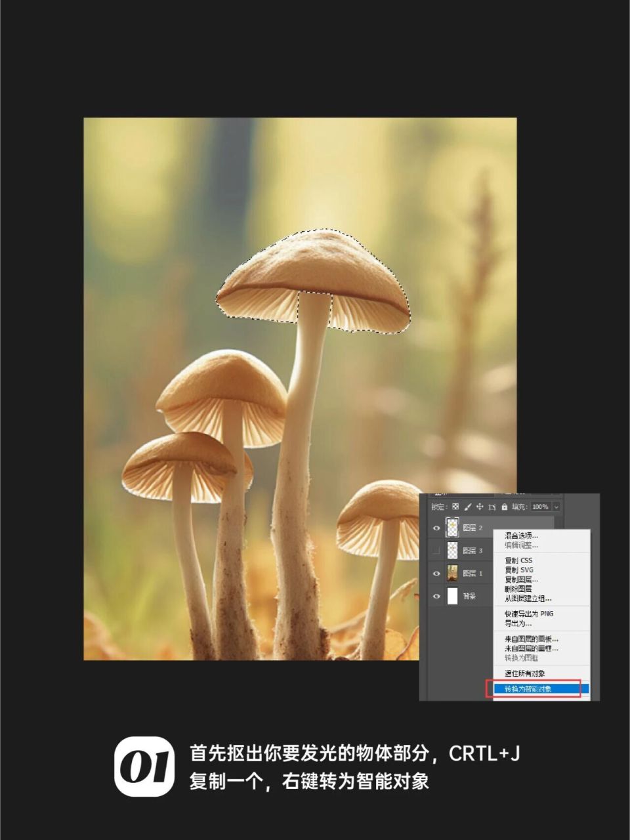This screenshot has width=630, height=840.
Task: Click the 图层 2 layer name
Action: coord(472,528)
